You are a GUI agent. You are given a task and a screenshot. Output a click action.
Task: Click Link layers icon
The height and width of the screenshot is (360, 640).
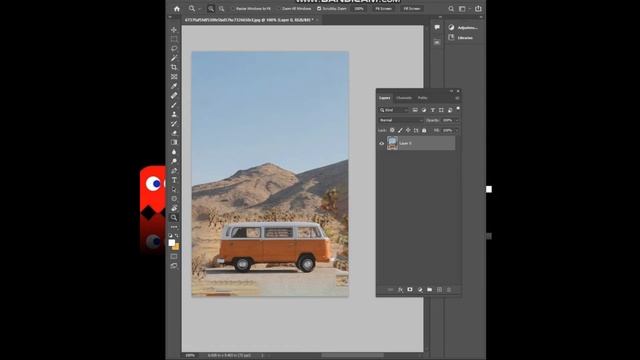[390, 289]
